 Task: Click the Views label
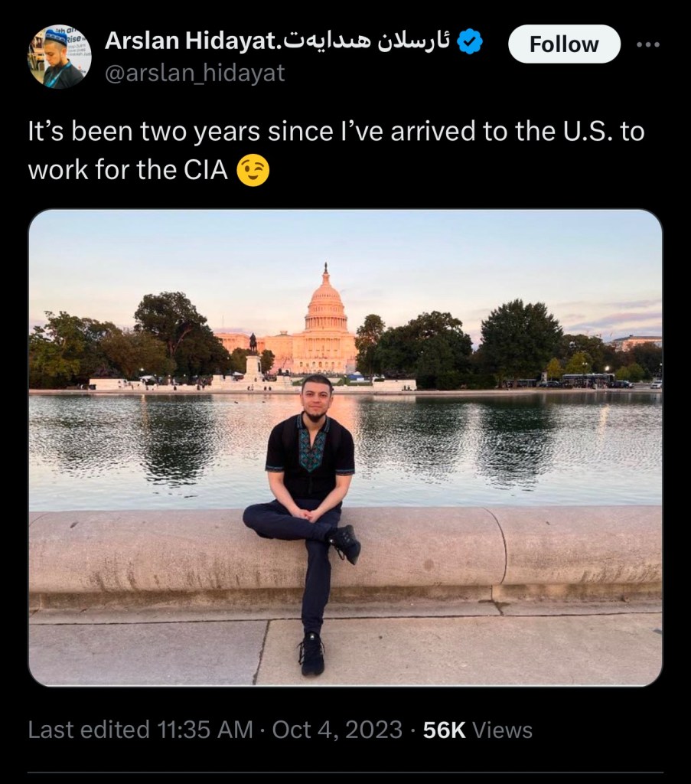tap(502, 730)
